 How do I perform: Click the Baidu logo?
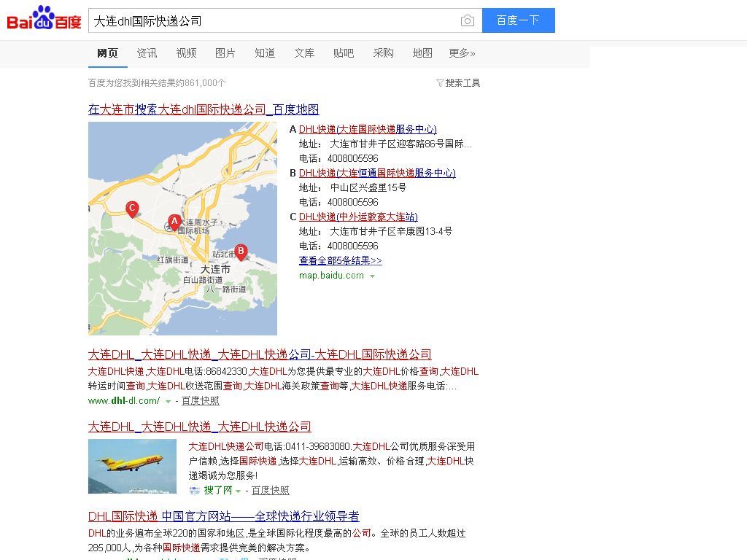[44, 18]
